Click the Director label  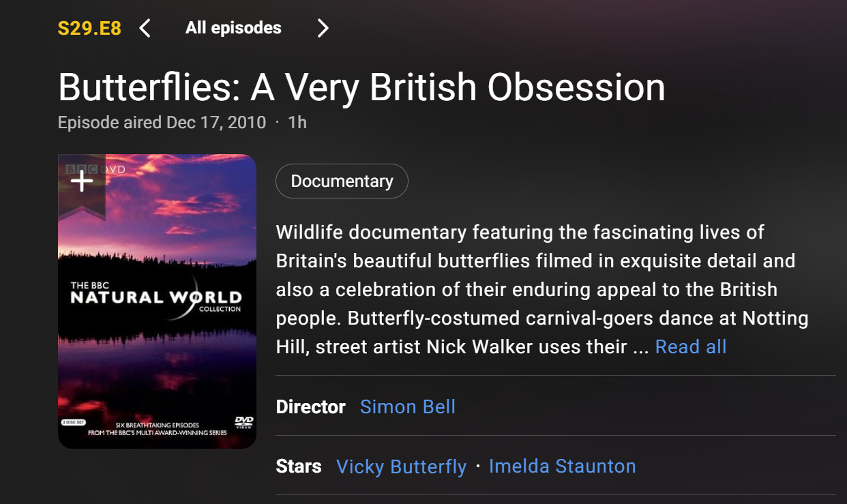[x=310, y=406]
